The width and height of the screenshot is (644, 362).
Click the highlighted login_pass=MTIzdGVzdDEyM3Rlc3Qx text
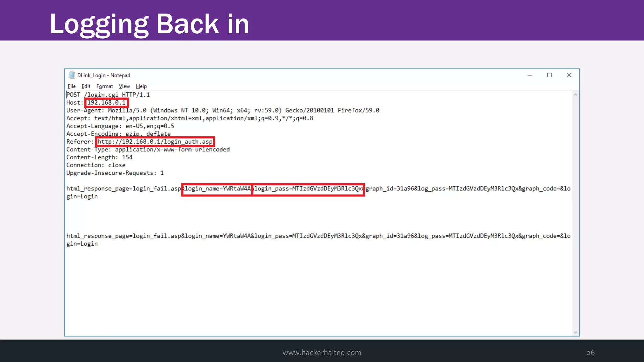point(308,189)
